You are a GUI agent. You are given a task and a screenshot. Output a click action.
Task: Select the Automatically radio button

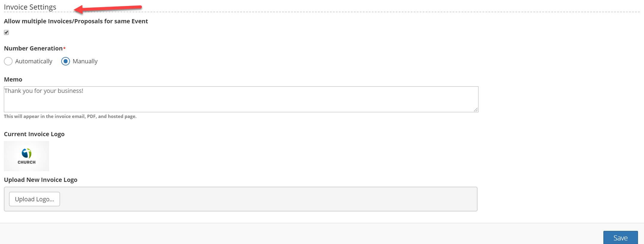point(8,61)
